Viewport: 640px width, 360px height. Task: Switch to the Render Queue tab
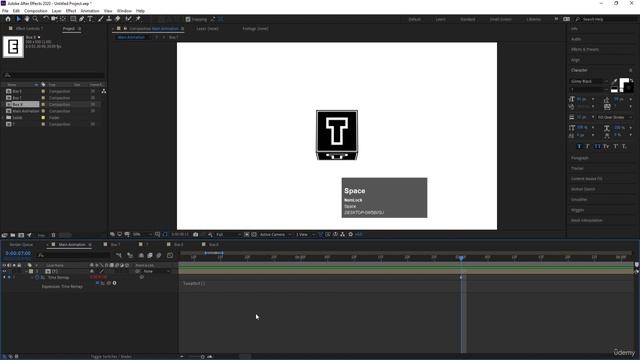click(x=21, y=245)
